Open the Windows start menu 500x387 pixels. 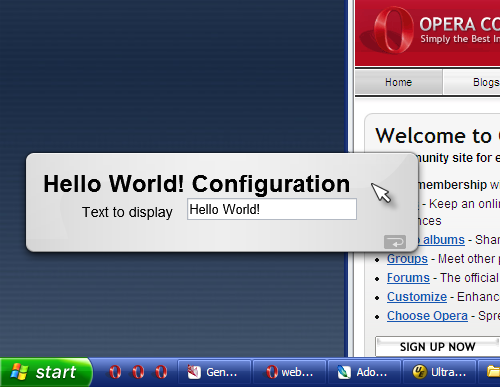pos(46,372)
